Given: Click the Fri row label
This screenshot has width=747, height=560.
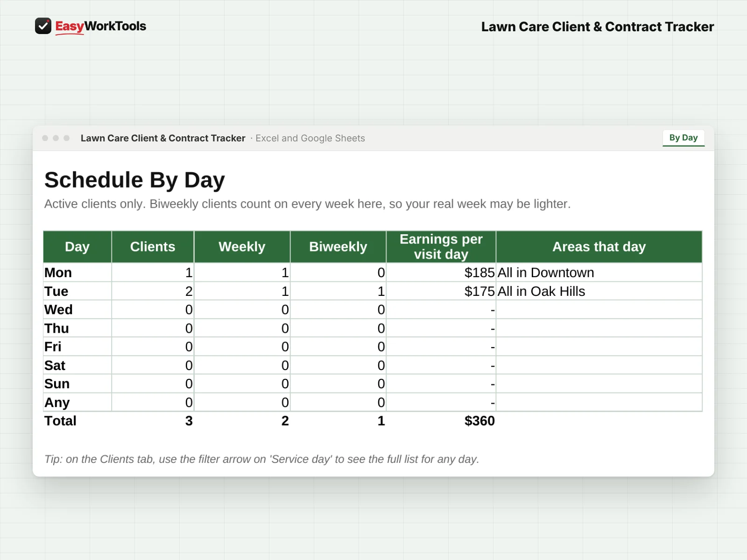Looking at the screenshot, I should click(53, 347).
